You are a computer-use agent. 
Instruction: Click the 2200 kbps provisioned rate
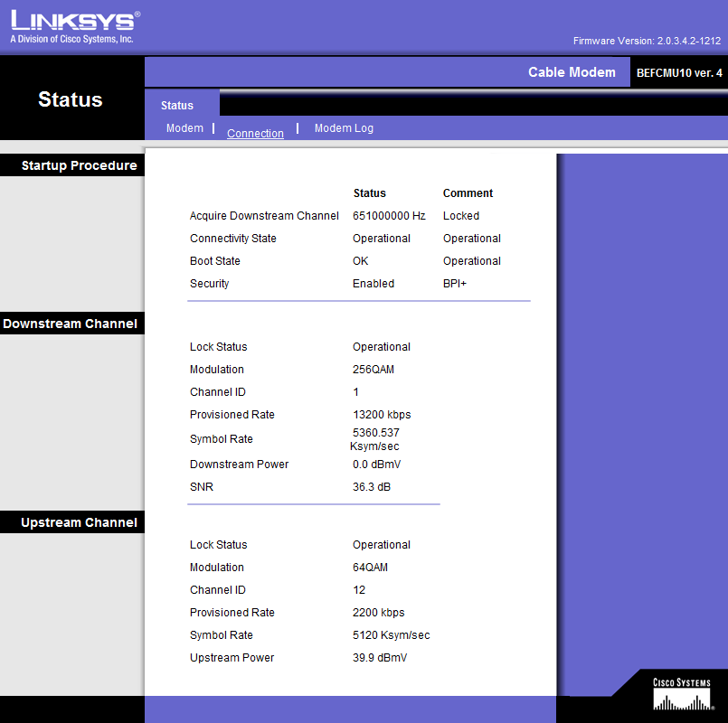378,613
